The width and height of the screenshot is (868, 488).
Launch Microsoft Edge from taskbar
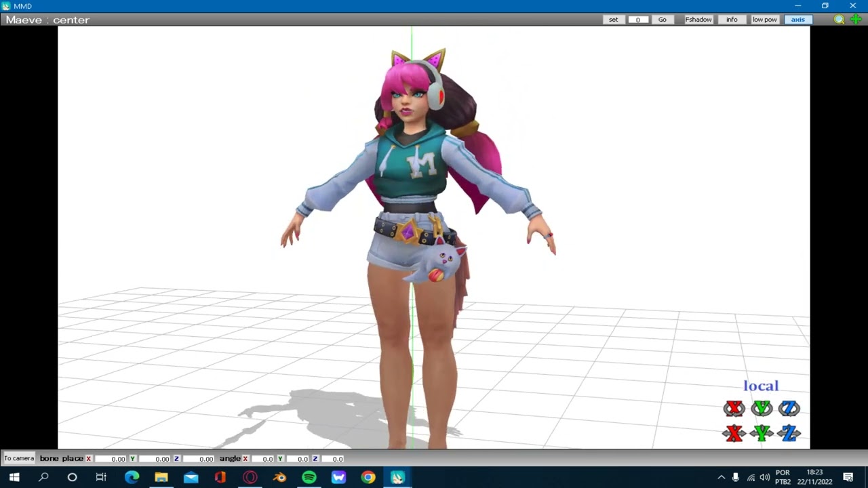coord(132,478)
